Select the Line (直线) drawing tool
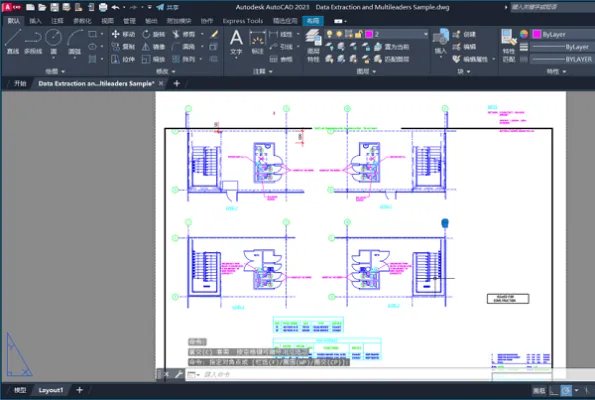The width and height of the screenshot is (595, 400). click(13, 41)
